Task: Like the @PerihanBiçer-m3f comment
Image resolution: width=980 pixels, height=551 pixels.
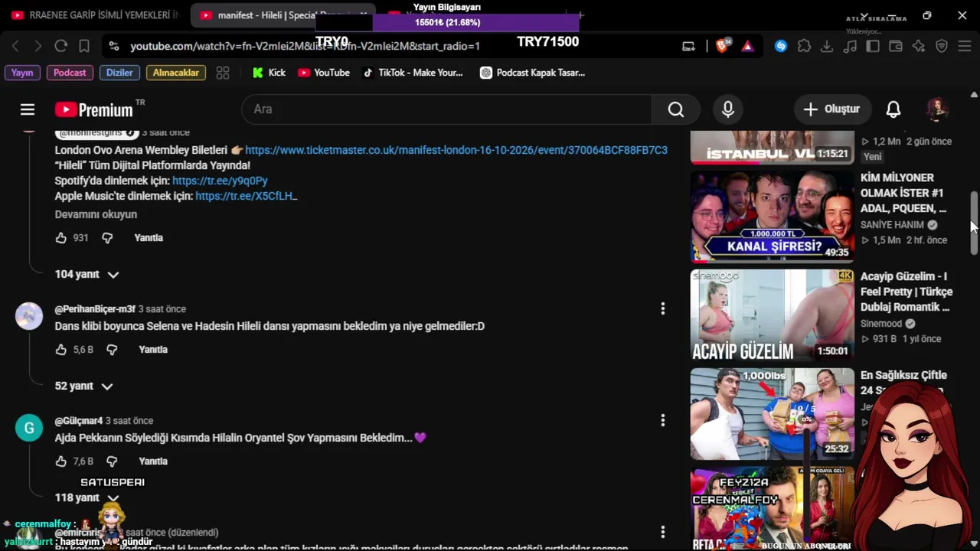Action: (61, 350)
